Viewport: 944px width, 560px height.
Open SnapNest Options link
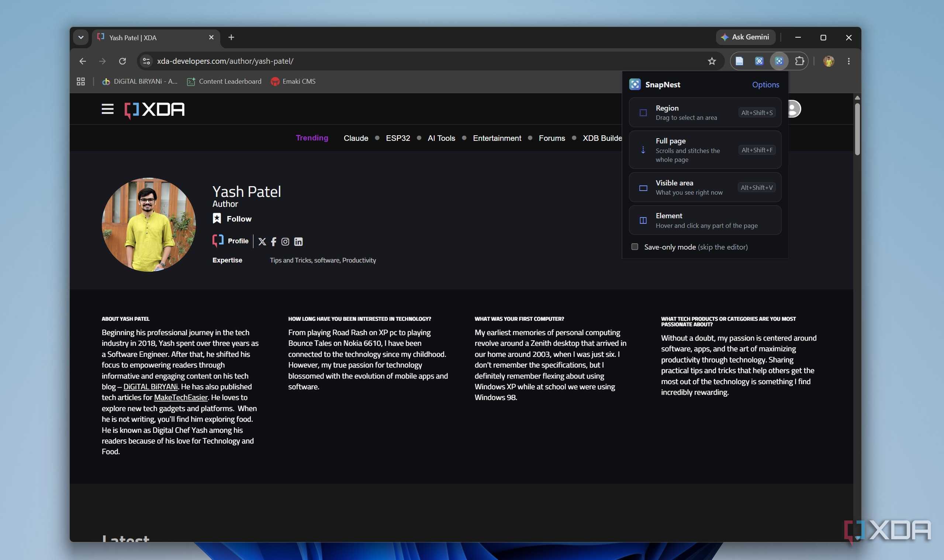[x=765, y=84]
